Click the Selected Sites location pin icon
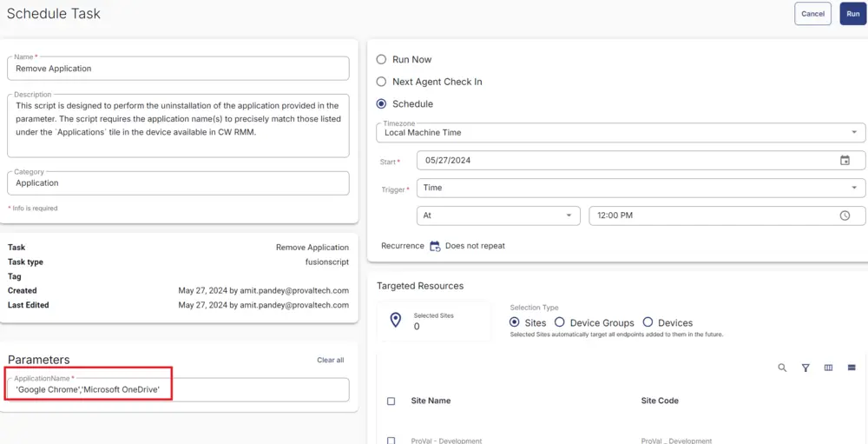The height and width of the screenshot is (444, 868). tap(395, 320)
